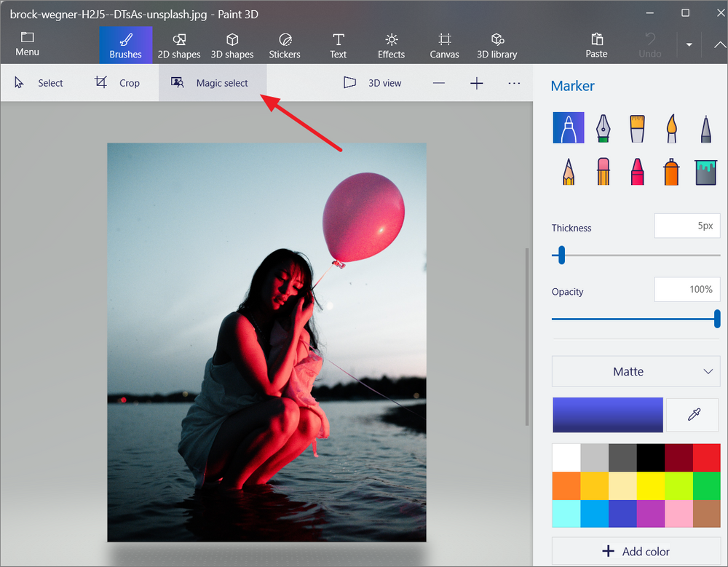Screen dimensions: 728x567
Task: Enable the Select tool
Action: click(40, 82)
